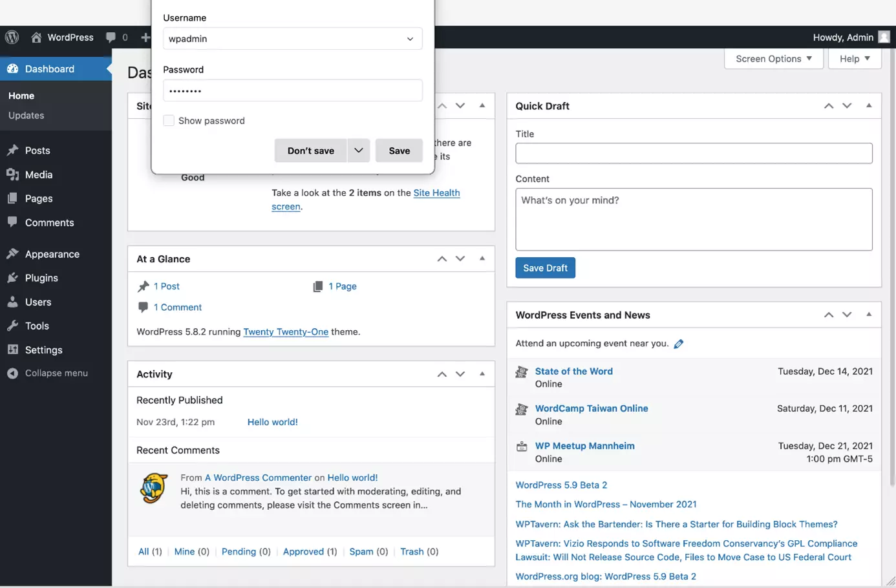
Task: Collapse the Activity widget
Action: [x=482, y=373]
